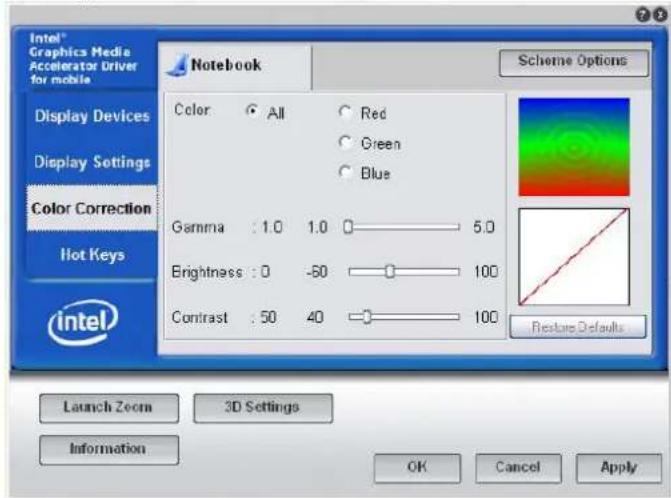This screenshot has width=671, height=498.
Task: Confirm with the OK button
Action: (417, 468)
